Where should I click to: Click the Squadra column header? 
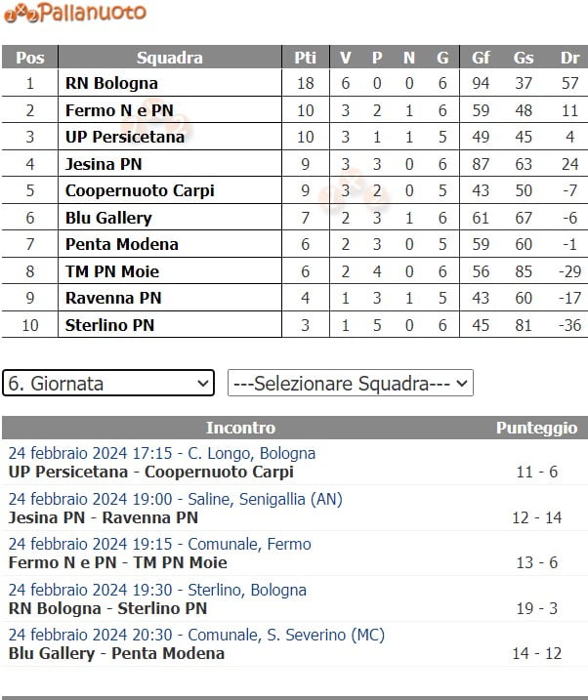point(170,58)
